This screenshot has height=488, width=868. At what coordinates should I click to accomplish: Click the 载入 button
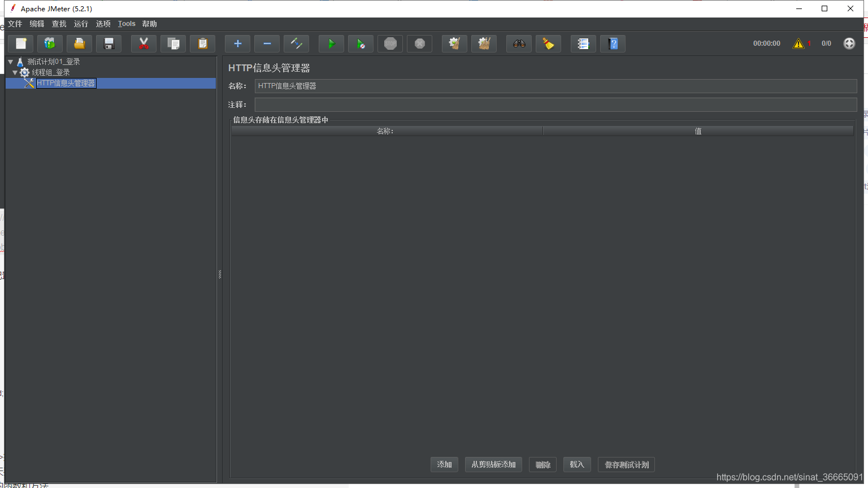coord(577,464)
